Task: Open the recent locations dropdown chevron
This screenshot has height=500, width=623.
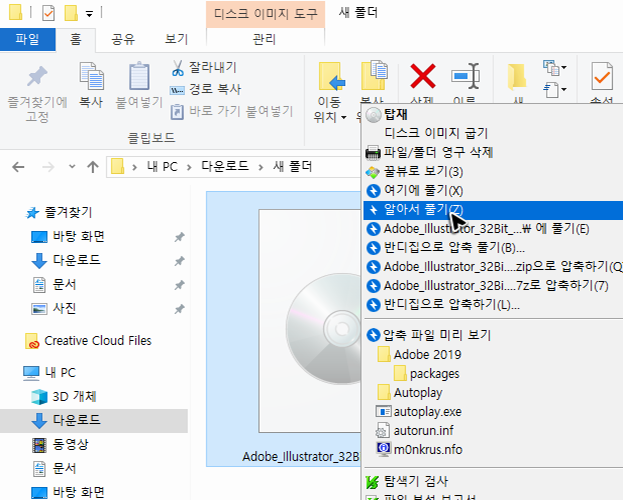Action: click(72, 167)
